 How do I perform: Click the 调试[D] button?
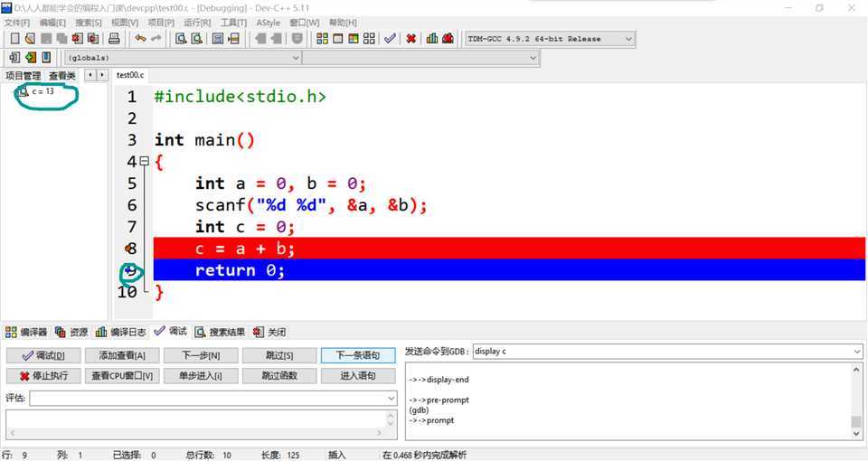click(x=43, y=355)
